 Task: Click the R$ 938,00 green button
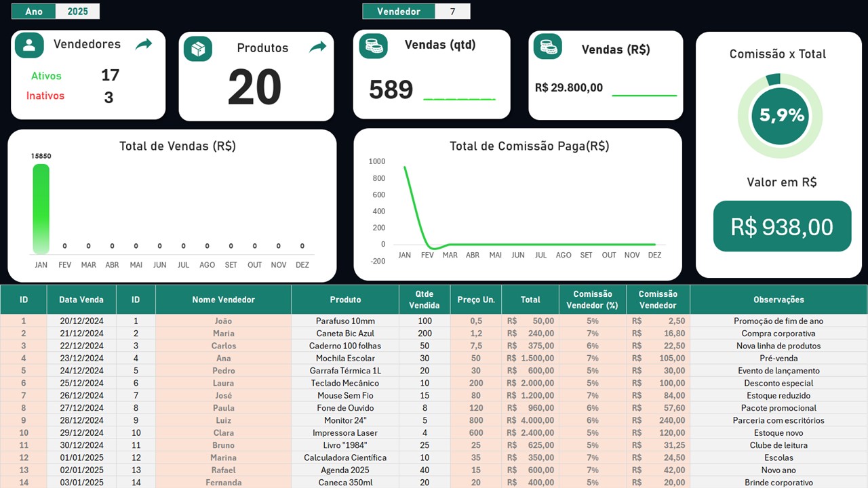click(x=782, y=226)
